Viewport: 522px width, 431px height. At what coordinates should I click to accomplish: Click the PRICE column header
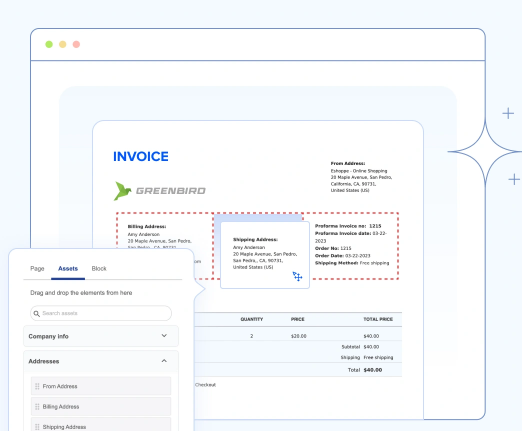(297, 319)
